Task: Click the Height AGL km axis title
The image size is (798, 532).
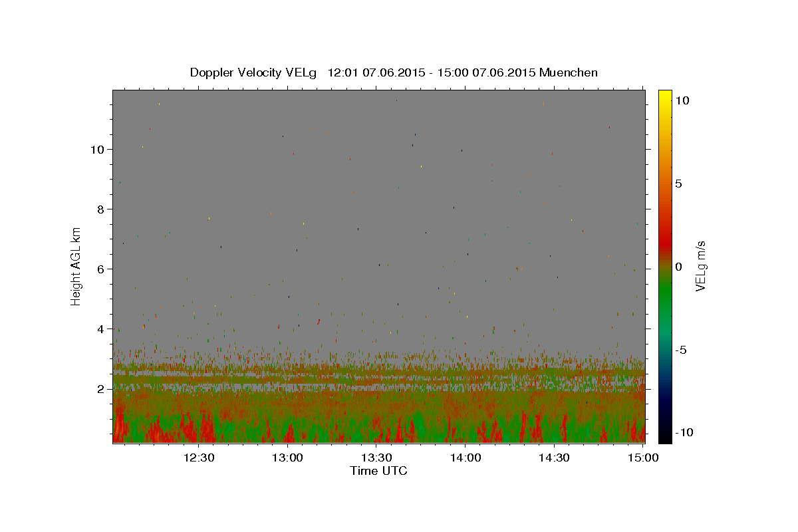Action: 76,266
